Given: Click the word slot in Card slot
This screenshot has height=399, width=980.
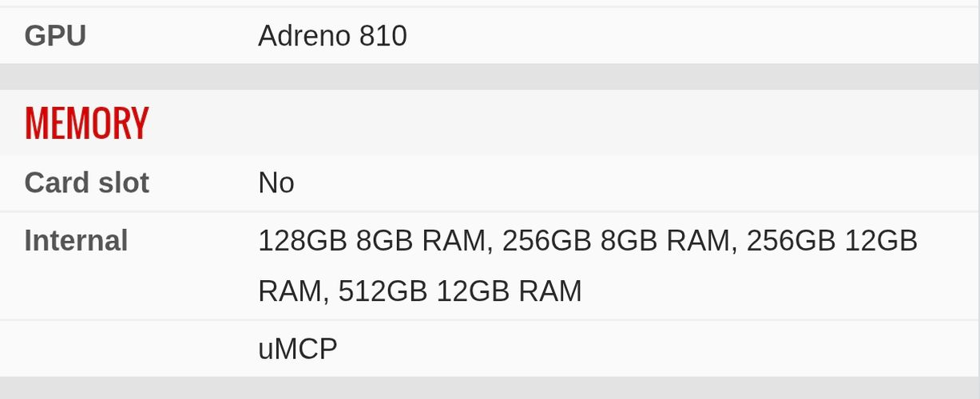Looking at the screenshot, I should [x=123, y=183].
